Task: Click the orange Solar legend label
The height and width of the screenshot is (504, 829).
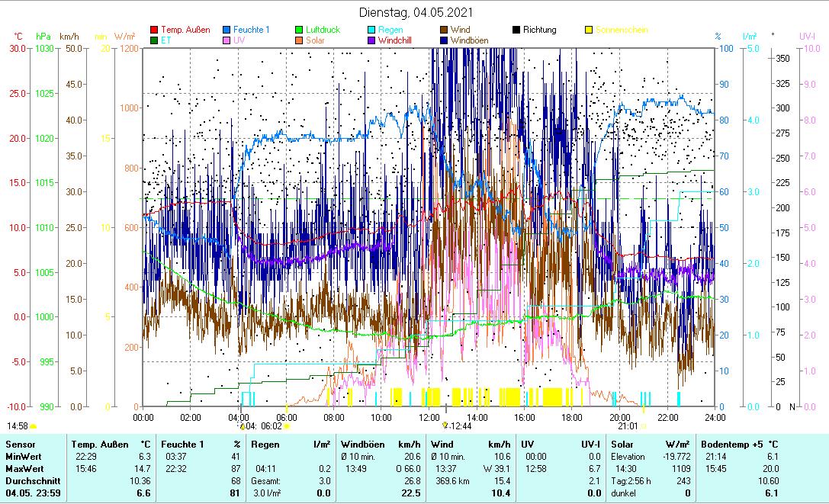Action: coord(315,40)
